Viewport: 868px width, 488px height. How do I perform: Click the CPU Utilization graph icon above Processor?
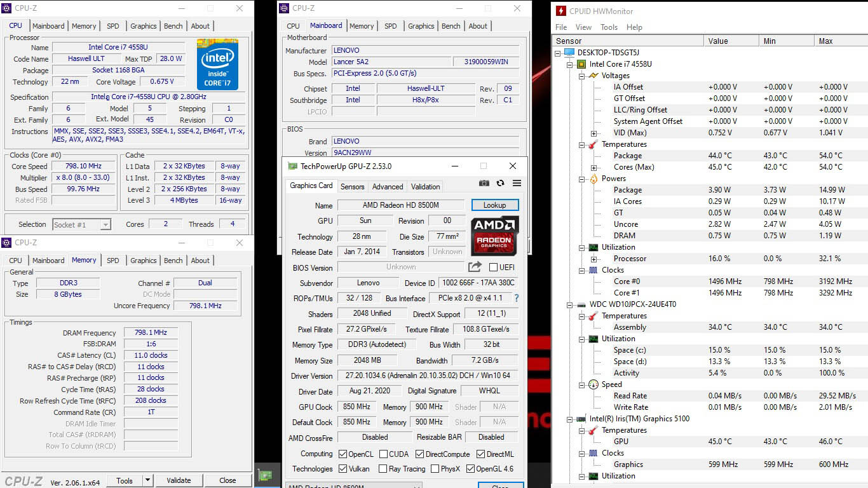coord(593,247)
